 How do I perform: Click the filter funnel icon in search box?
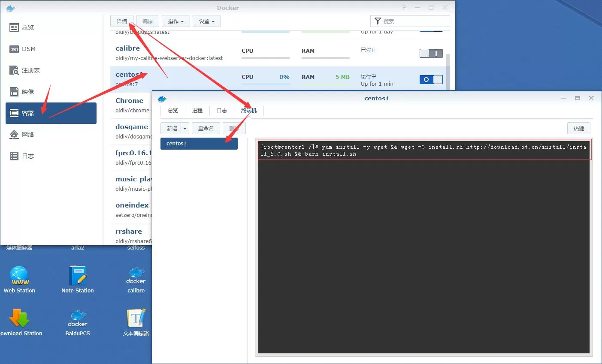[x=378, y=21]
